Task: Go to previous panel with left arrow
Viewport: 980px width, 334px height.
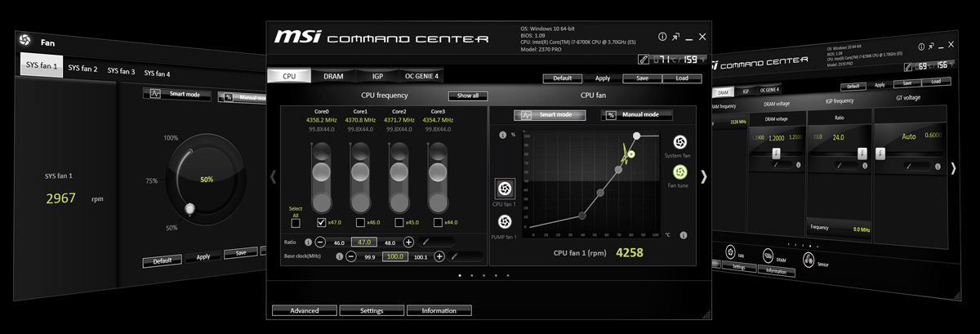Action: tap(274, 176)
